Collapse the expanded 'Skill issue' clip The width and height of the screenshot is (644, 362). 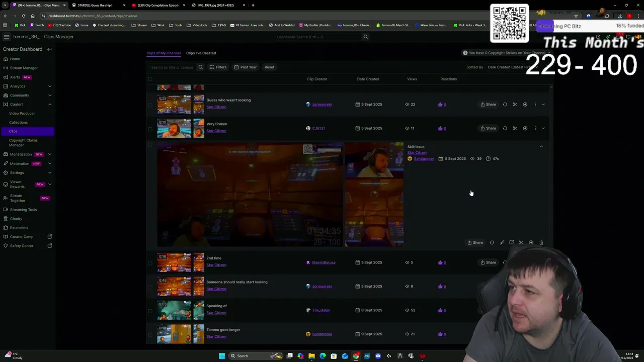[x=541, y=146]
